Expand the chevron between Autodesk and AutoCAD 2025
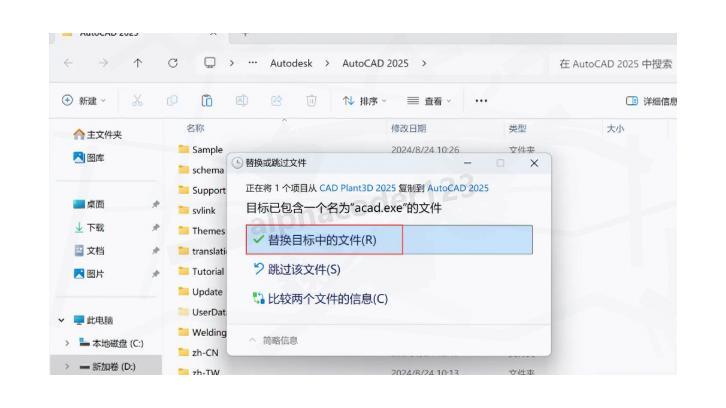Screen dimensions: 726x408 (x=327, y=63)
